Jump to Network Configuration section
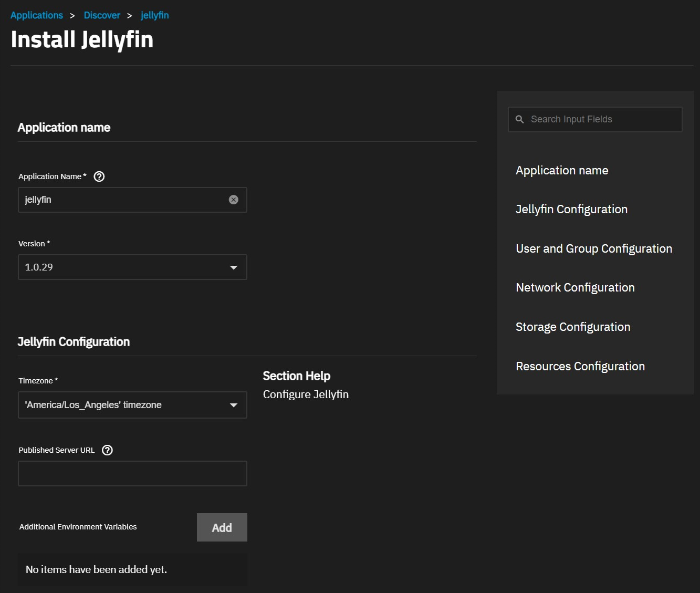 (x=575, y=287)
